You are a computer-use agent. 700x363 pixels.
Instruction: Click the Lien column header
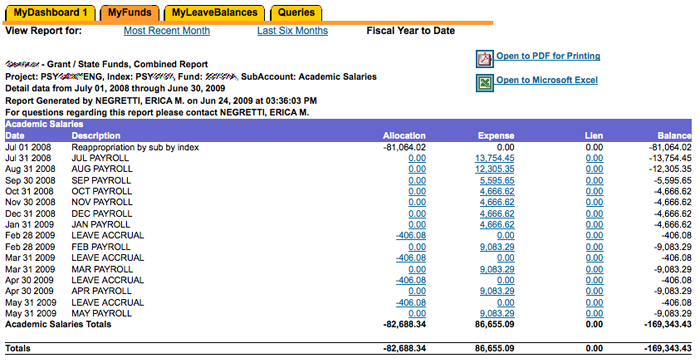pyautogui.click(x=594, y=136)
